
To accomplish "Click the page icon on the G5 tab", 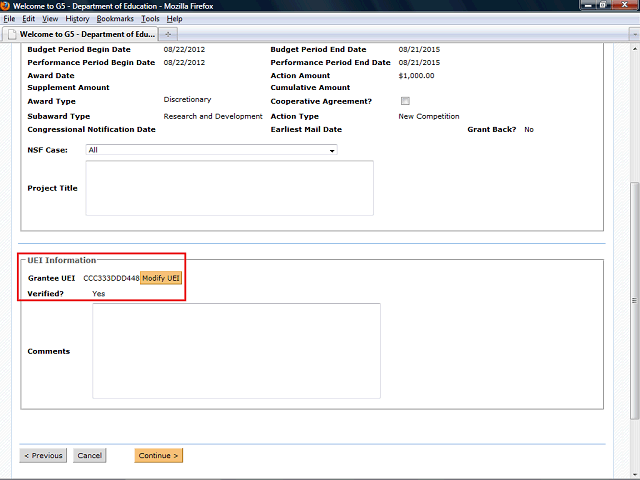I will (x=11, y=33).
